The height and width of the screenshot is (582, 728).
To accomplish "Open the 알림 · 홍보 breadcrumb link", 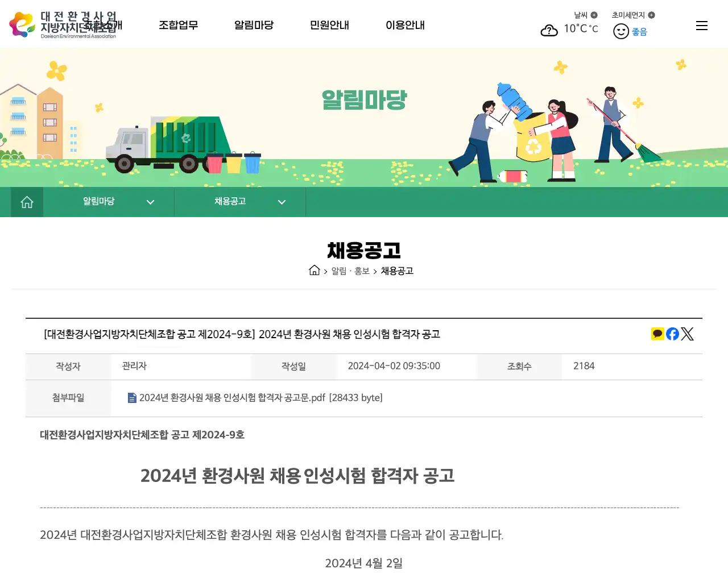I will click(348, 271).
